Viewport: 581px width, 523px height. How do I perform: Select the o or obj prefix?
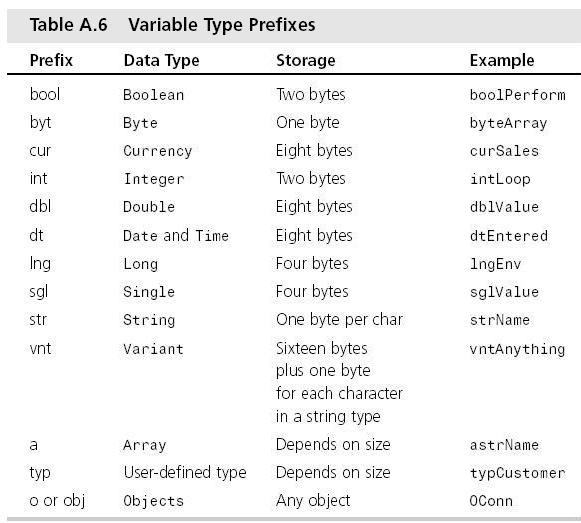point(57,501)
